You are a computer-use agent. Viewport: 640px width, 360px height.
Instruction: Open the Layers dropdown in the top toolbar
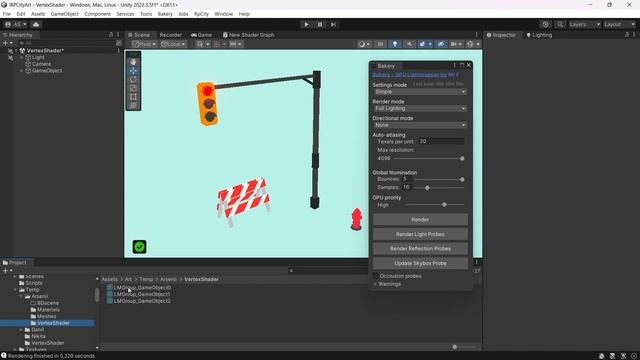(x=584, y=24)
